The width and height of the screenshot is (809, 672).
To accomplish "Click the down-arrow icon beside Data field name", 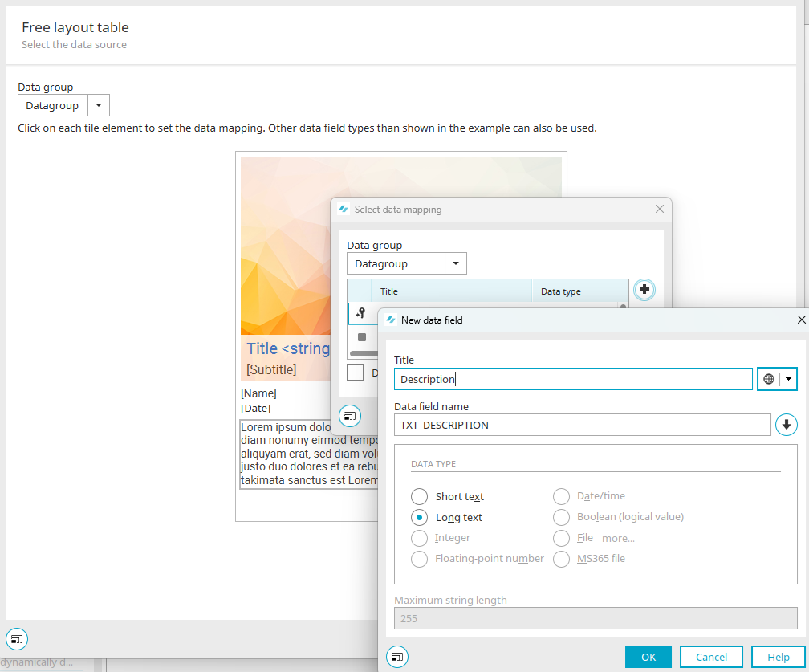I will tap(787, 425).
